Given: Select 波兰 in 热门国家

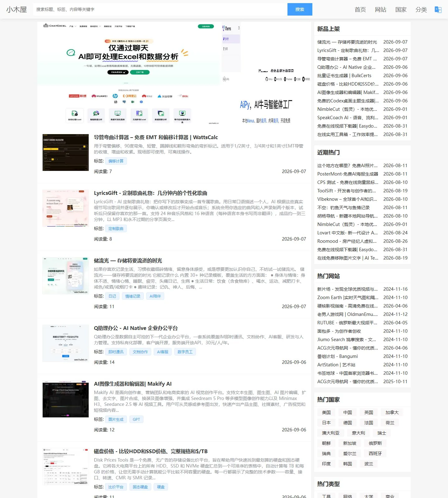Looking at the screenshot, I should point(369,464).
